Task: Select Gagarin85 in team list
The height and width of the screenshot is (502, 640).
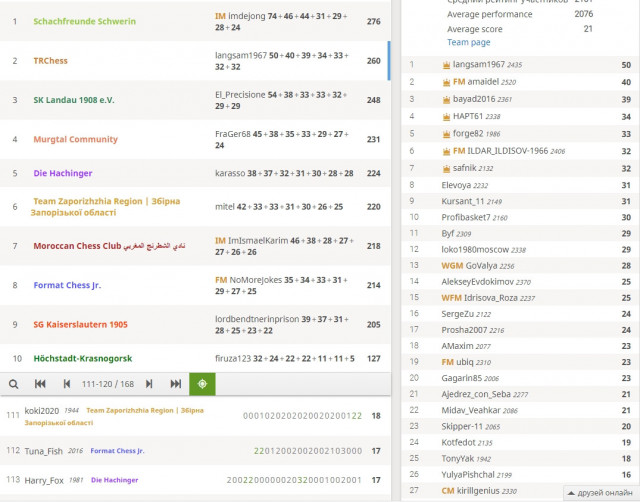Action: pyautogui.click(x=520, y=378)
